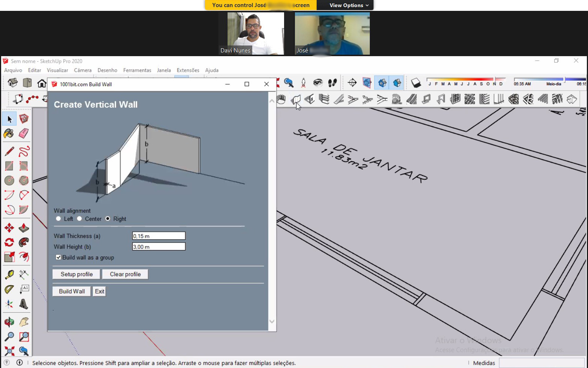This screenshot has height=368, width=588.
Task: Pick the pink Eraser tool
Action: 24,133
